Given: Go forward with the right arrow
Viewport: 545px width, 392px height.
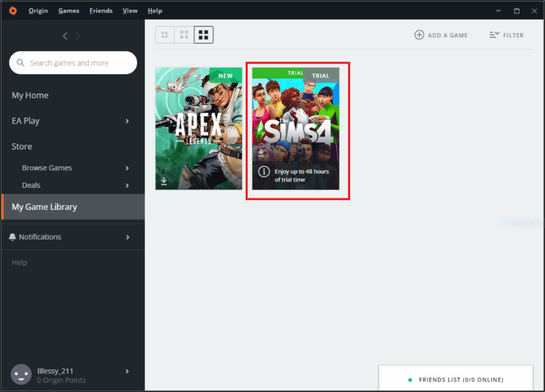Looking at the screenshot, I should pos(77,36).
